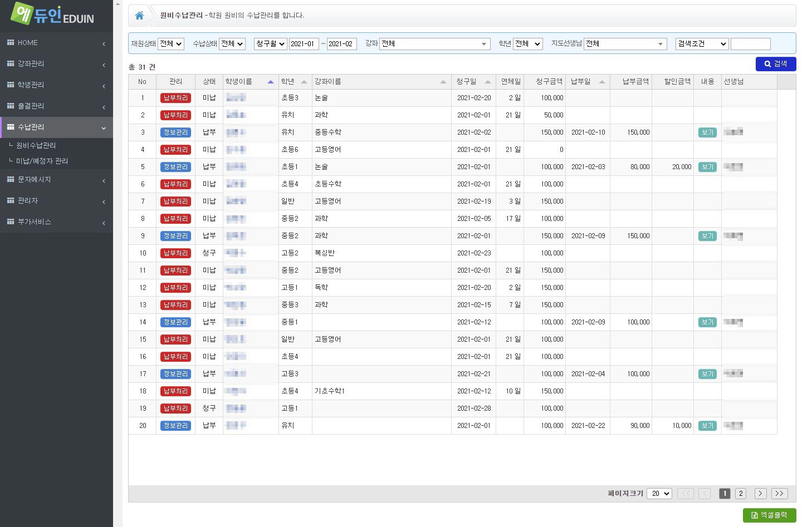Open the 학년 filter dropdown
812x527 pixels.
528,44
